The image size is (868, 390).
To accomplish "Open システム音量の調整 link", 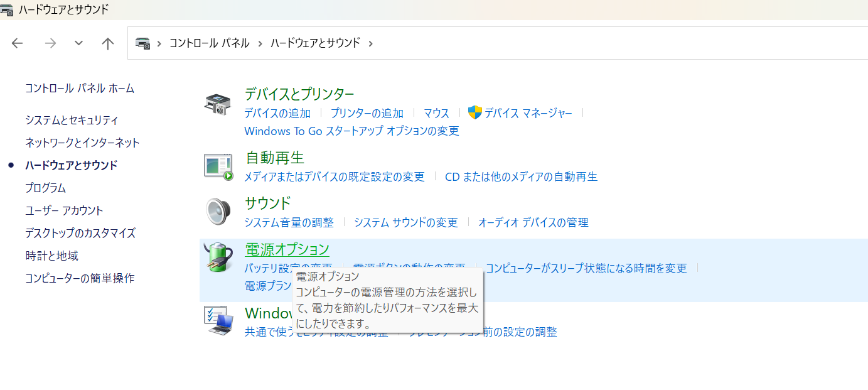I will 289,222.
